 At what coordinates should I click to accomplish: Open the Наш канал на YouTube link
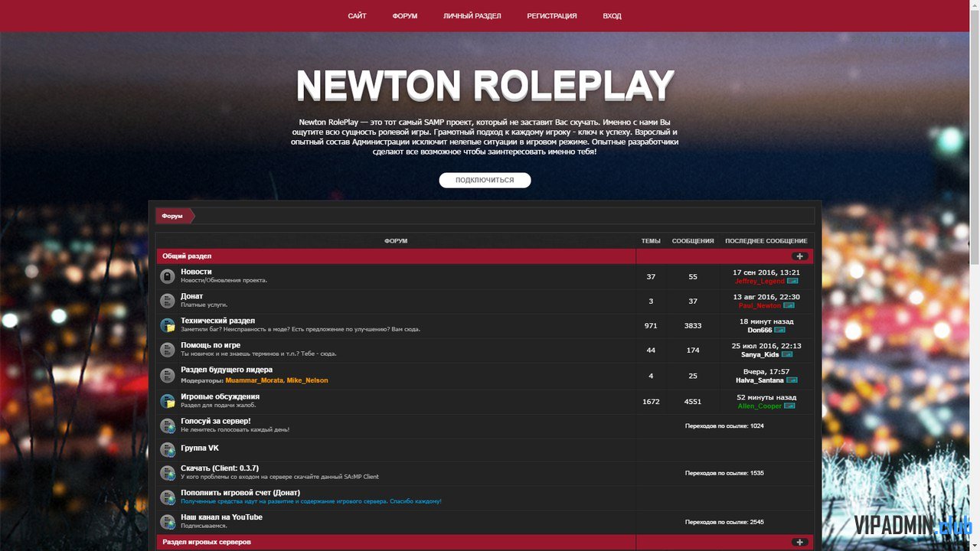[221, 517]
